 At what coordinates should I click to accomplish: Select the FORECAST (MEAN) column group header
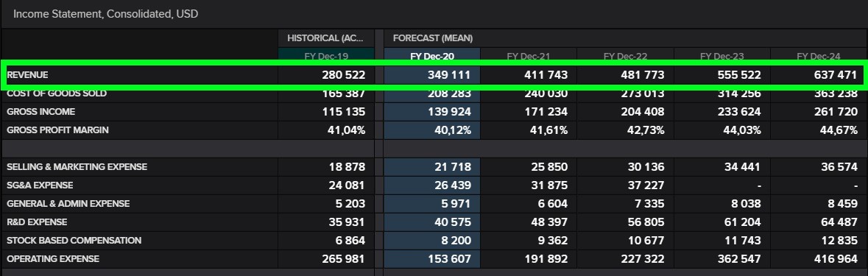(x=433, y=38)
